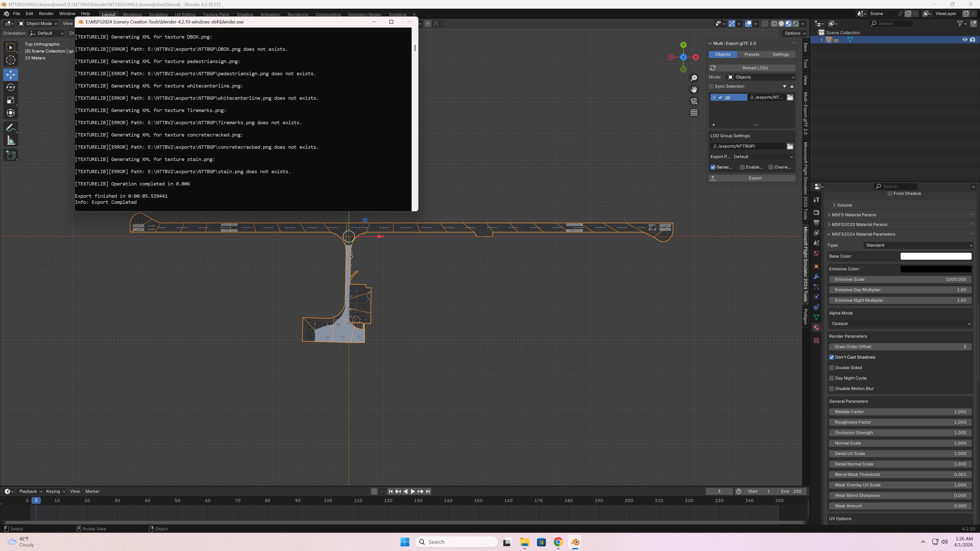Click the Reload LODs button
This screenshot has width=980, height=551.
click(755, 68)
